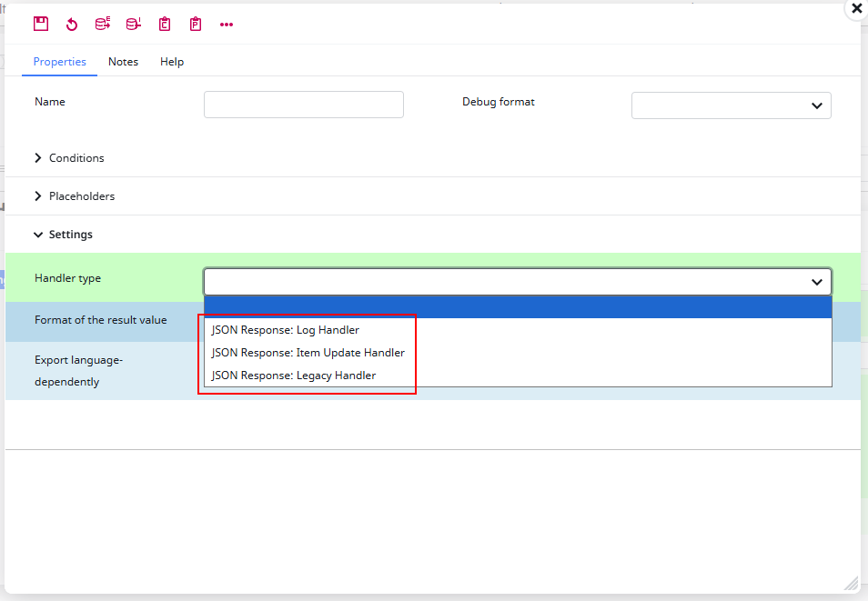This screenshot has width=868, height=601.
Task: Click the database export icon
Action: pyautogui.click(x=103, y=25)
